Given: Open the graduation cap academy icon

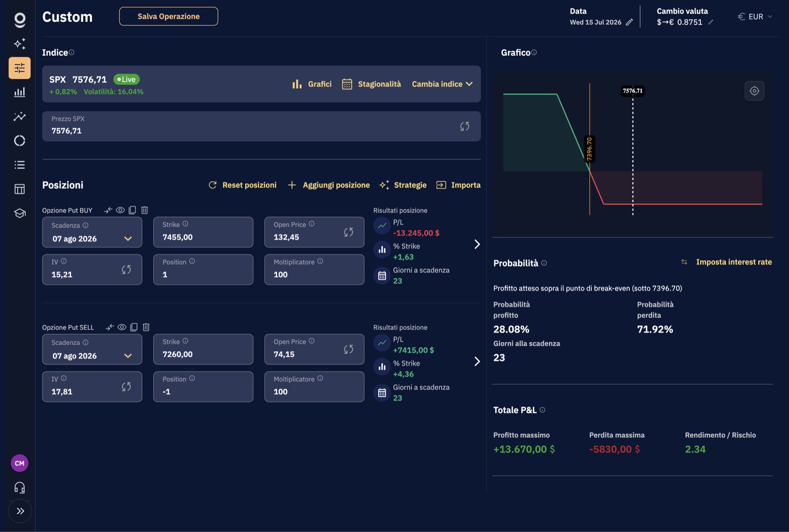Looking at the screenshot, I should (19, 213).
